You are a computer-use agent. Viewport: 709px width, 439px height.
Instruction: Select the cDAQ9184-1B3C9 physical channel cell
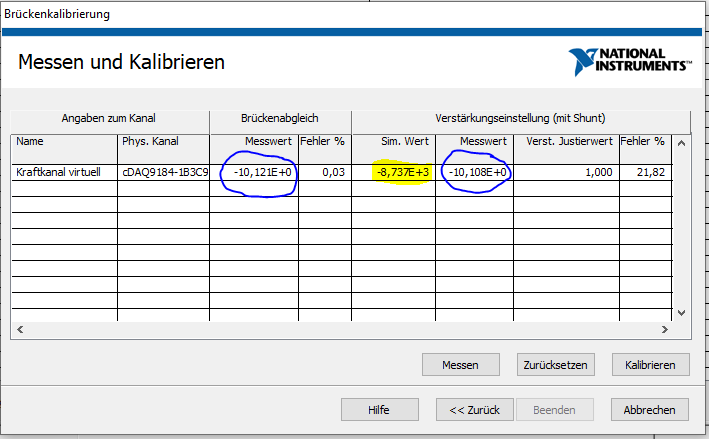[163, 172]
